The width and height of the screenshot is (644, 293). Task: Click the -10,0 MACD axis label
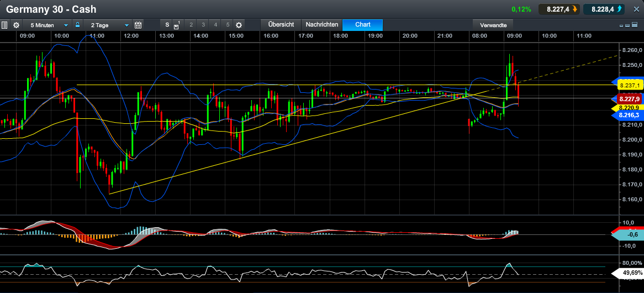coord(629,246)
